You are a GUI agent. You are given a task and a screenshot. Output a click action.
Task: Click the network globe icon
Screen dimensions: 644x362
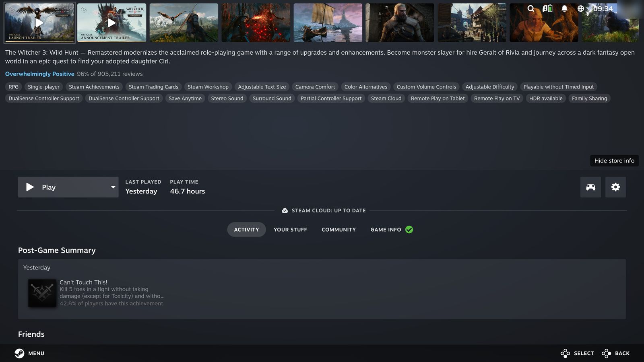580,8
